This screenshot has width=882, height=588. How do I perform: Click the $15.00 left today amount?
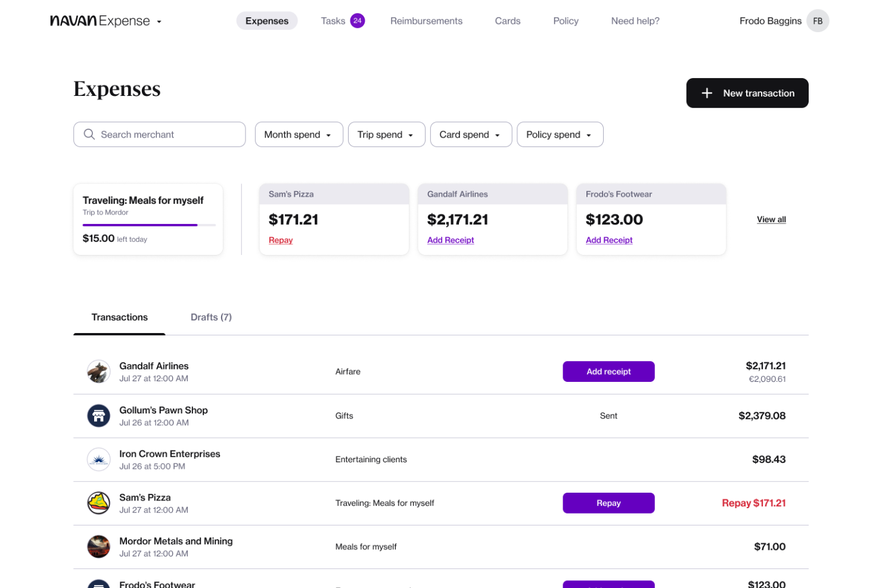coord(115,238)
